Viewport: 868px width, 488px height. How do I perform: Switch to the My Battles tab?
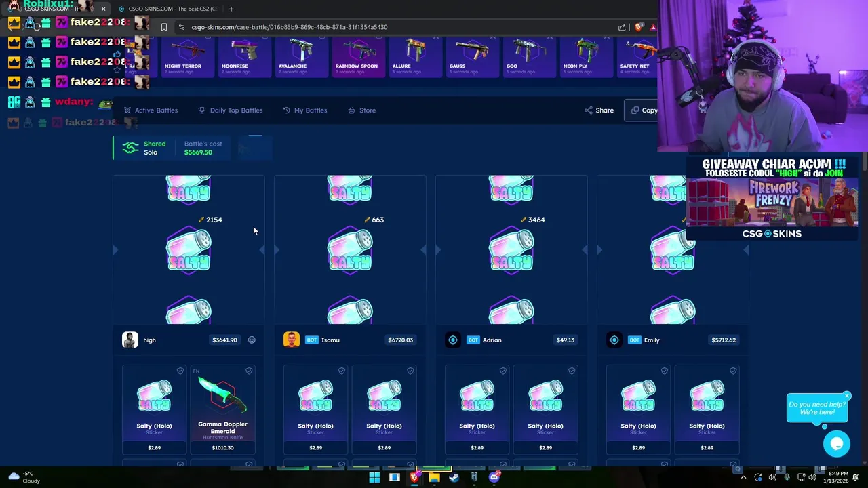point(304,110)
